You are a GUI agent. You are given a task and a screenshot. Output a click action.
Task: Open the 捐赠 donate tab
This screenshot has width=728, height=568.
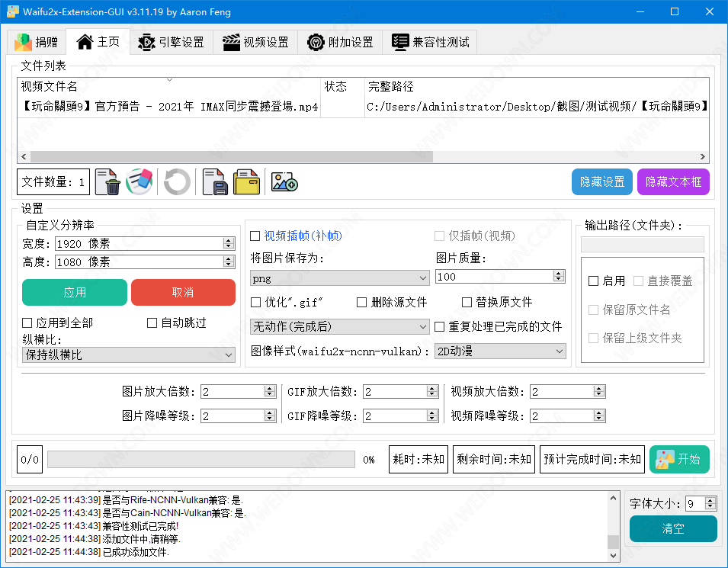[x=37, y=42]
